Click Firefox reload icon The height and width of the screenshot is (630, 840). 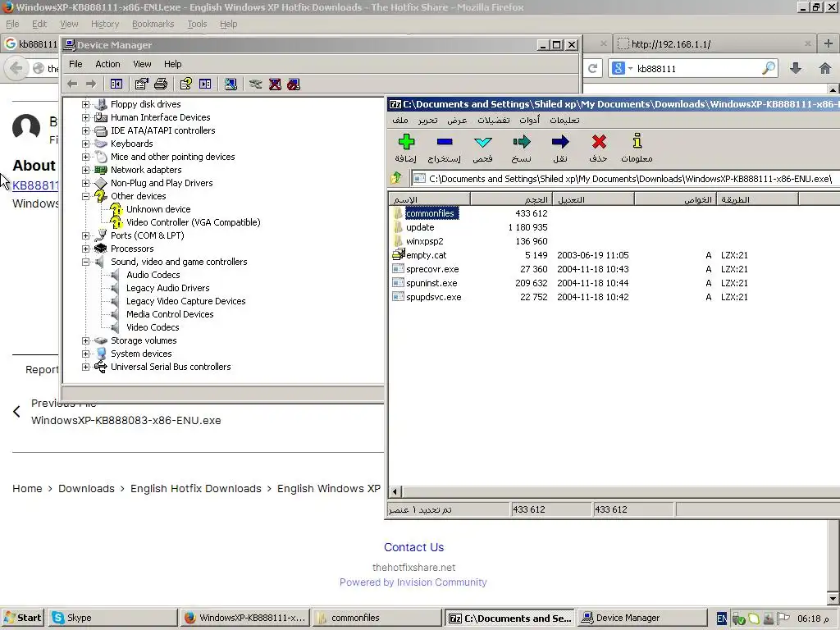592,69
